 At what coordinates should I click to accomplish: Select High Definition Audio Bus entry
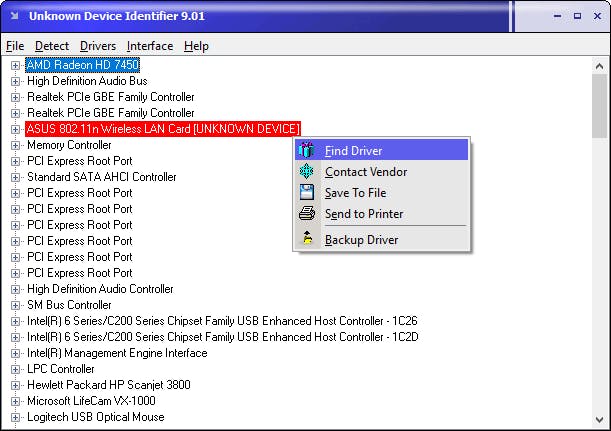pos(87,81)
